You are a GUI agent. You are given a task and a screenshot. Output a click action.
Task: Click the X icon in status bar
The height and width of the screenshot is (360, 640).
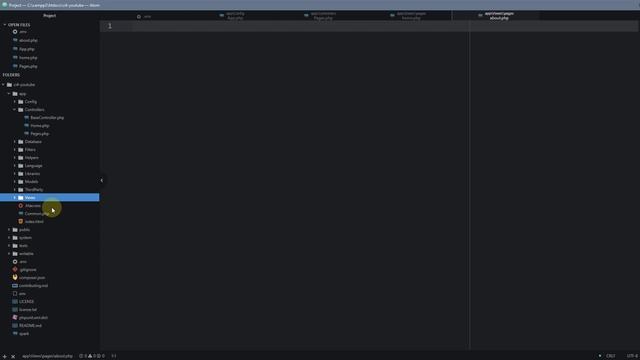click(x=13, y=356)
